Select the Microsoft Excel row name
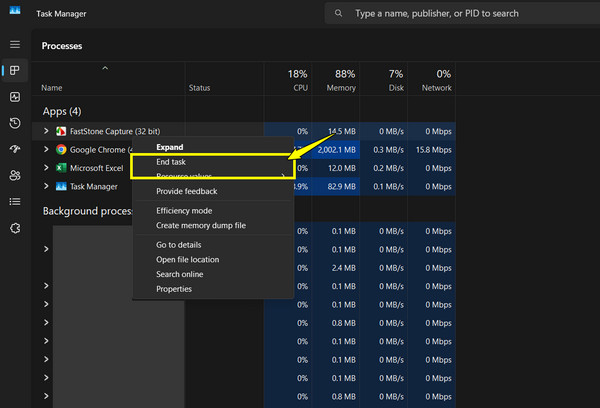The image size is (600, 408). (x=96, y=168)
